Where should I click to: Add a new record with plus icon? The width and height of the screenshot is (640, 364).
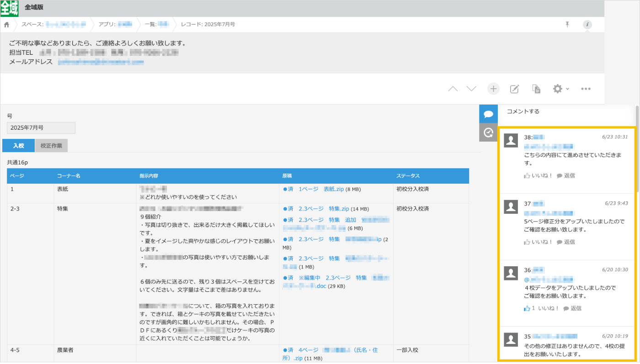pos(493,89)
